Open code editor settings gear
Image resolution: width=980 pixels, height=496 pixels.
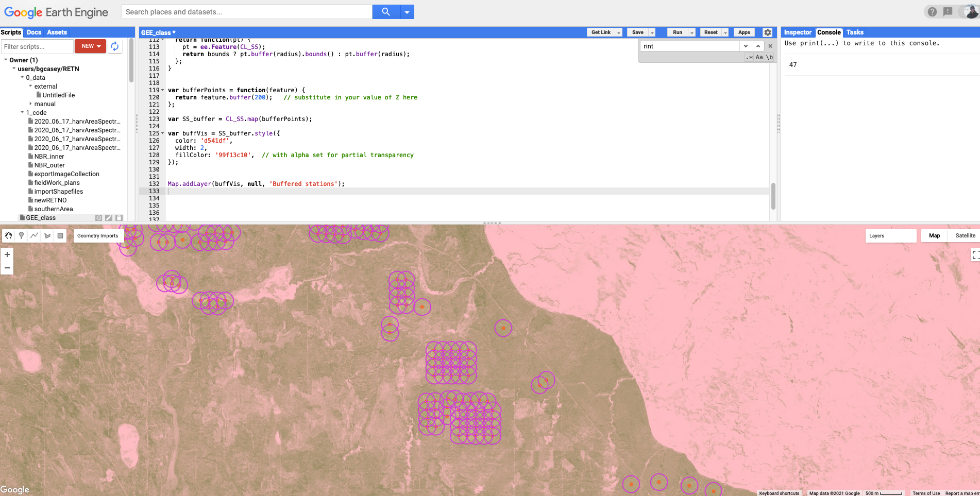[x=767, y=32]
